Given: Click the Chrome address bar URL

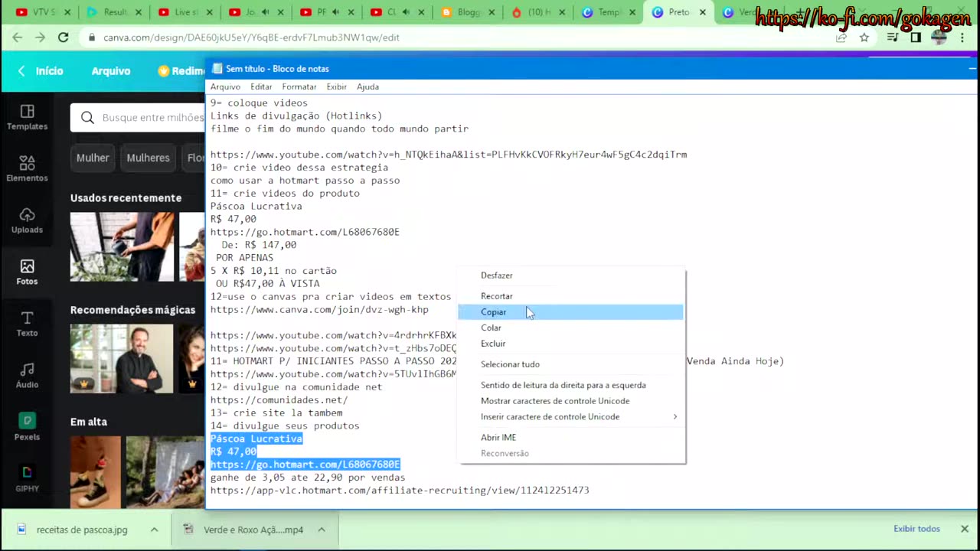Looking at the screenshot, I should click(251, 37).
